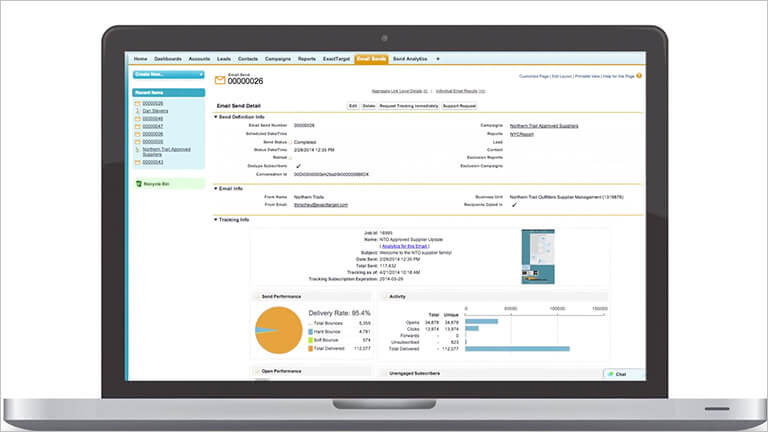Expand the Unengaged Subscribers panel
Screen dimensions: 768x432
[x=384, y=373]
